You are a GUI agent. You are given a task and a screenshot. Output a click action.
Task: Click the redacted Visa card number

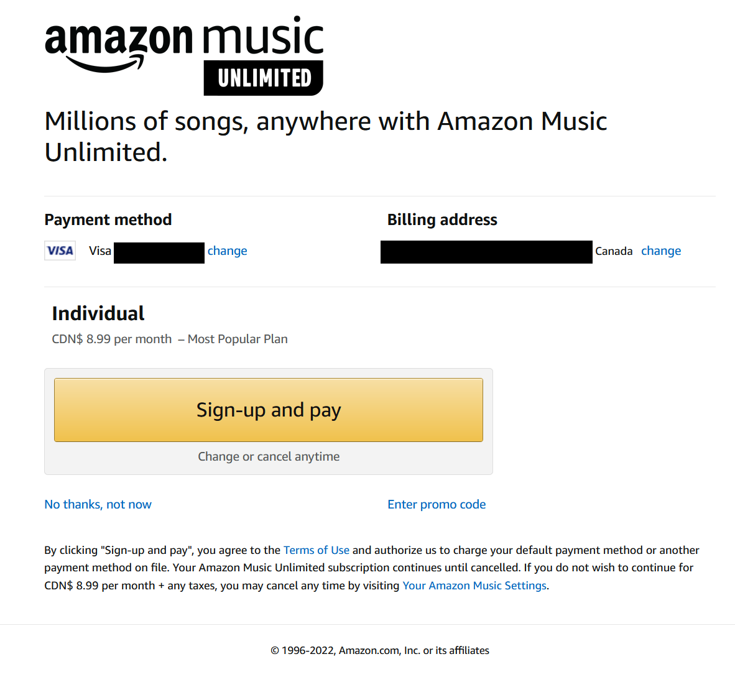click(x=159, y=252)
